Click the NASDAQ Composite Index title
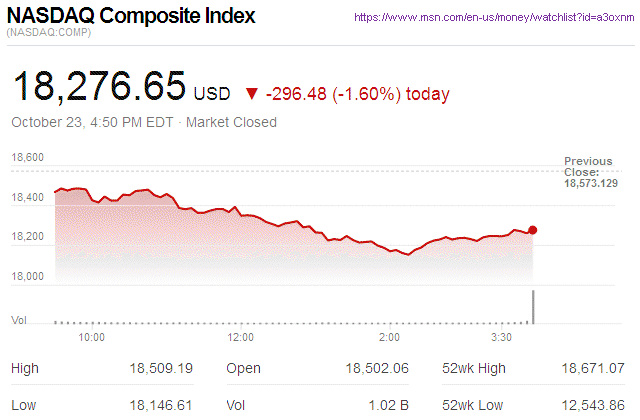 (131, 17)
